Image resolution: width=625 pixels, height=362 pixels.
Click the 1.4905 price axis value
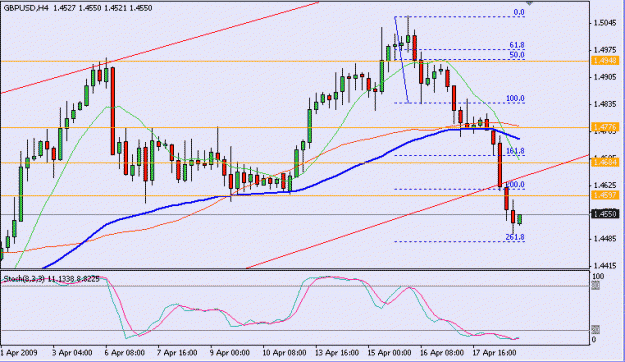click(605, 77)
